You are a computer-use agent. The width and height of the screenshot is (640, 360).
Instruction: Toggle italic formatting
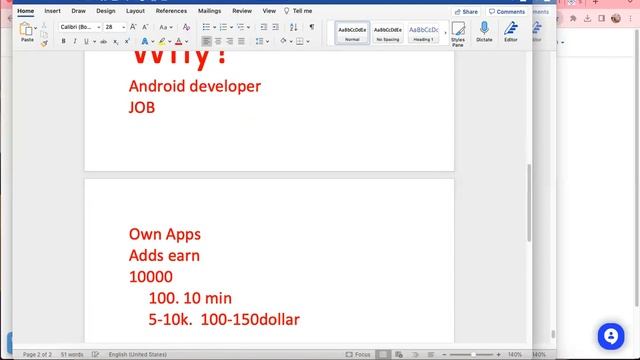click(75, 41)
